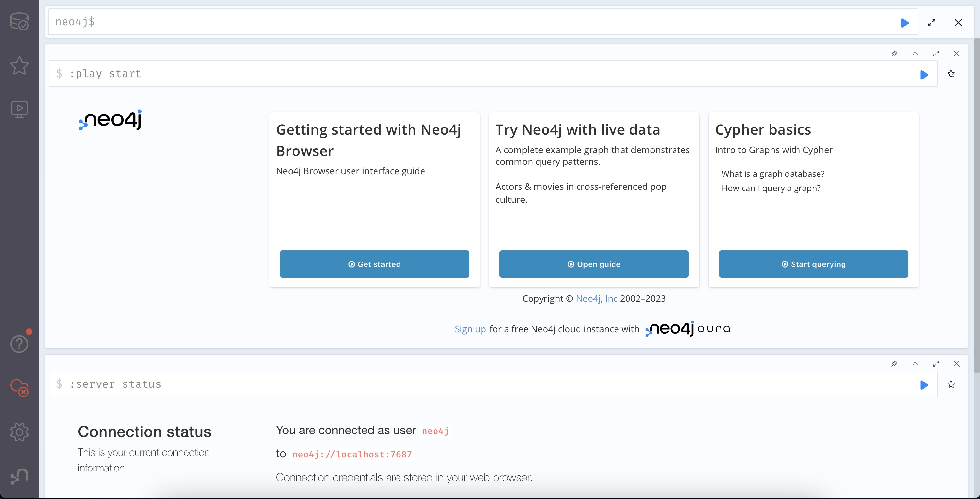Click the Open guide button

pos(594,264)
